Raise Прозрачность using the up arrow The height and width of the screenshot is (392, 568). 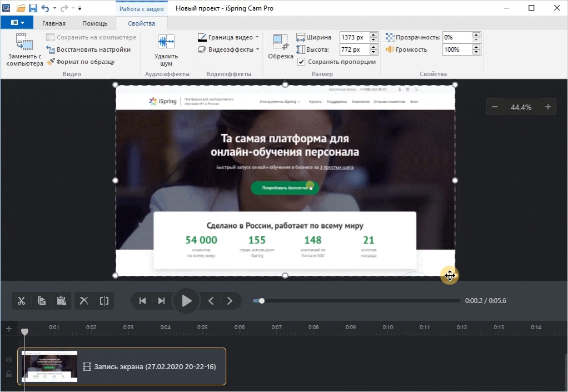(476, 34)
